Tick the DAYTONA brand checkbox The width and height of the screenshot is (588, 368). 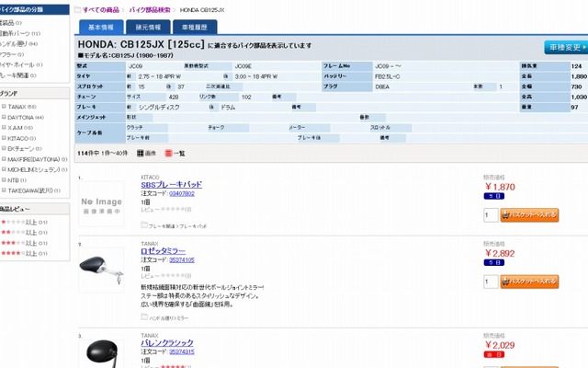point(4,117)
